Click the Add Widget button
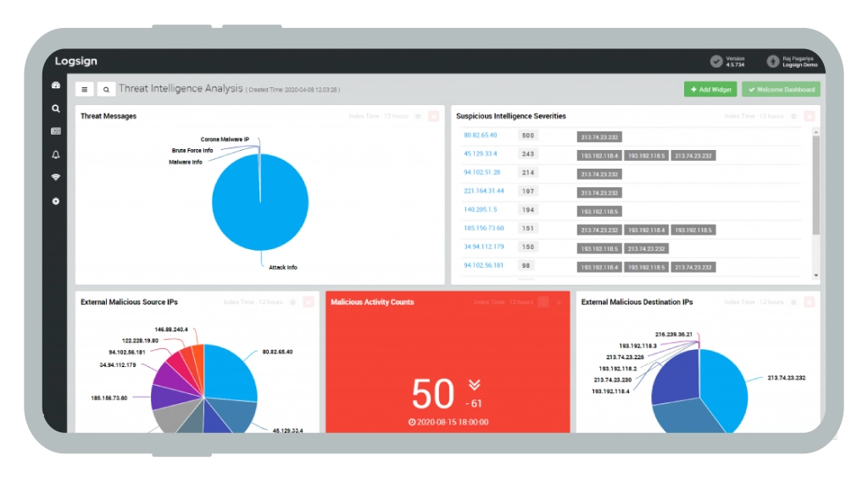This screenshot has height=483, width=868. pyautogui.click(x=710, y=89)
